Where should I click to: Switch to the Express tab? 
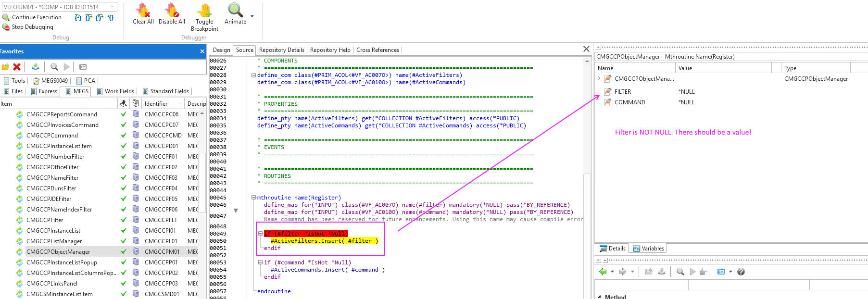click(44, 91)
